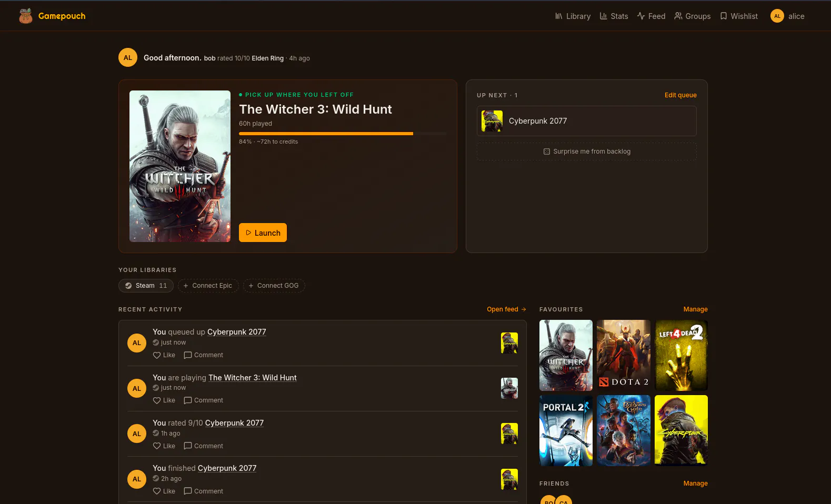Open Cyberpunk 2077 link in finished entry
The image size is (831, 504).
pyautogui.click(x=227, y=468)
